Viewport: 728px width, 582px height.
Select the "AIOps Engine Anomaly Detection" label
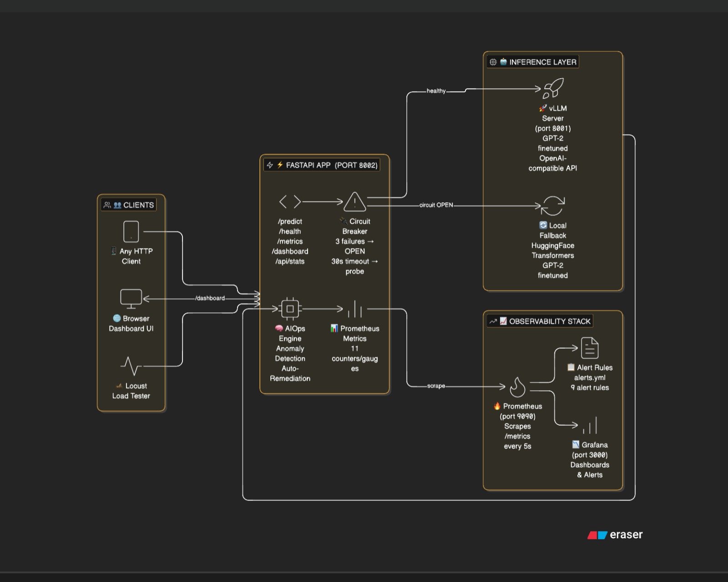click(x=290, y=353)
